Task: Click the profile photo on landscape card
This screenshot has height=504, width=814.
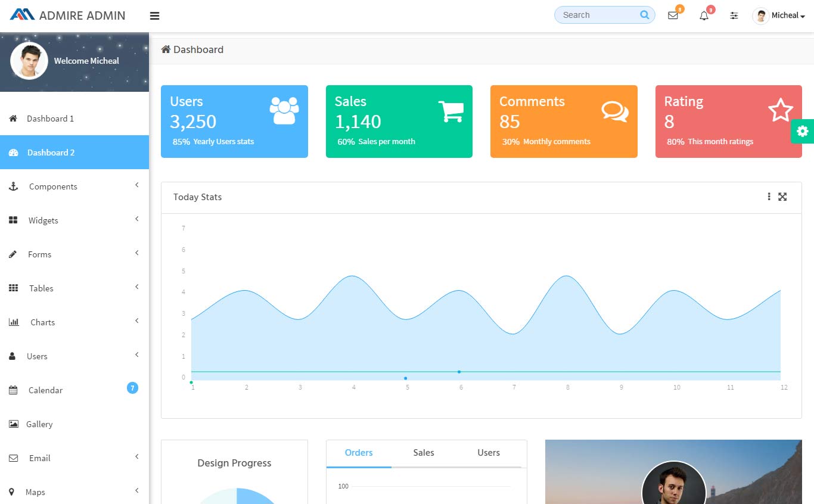Action: pyautogui.click(x=674, y=483)
